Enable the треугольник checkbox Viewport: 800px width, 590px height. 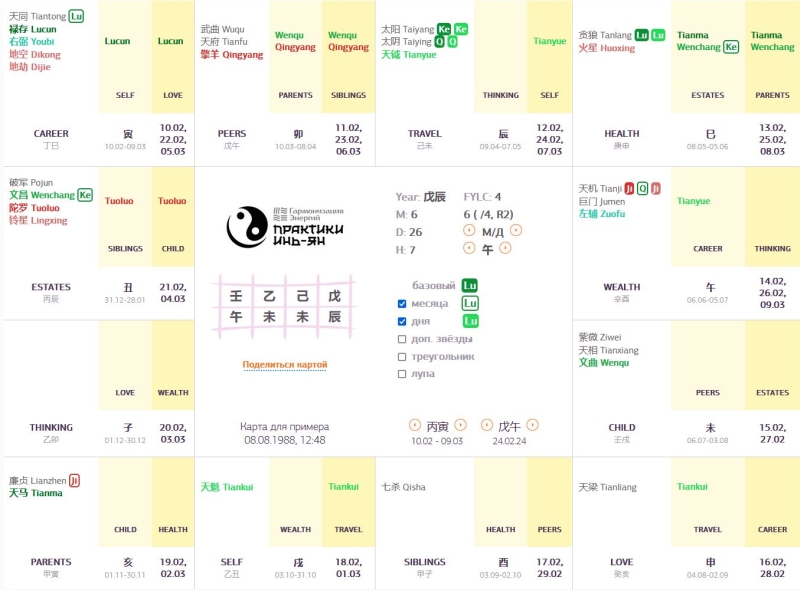(402, 357)
